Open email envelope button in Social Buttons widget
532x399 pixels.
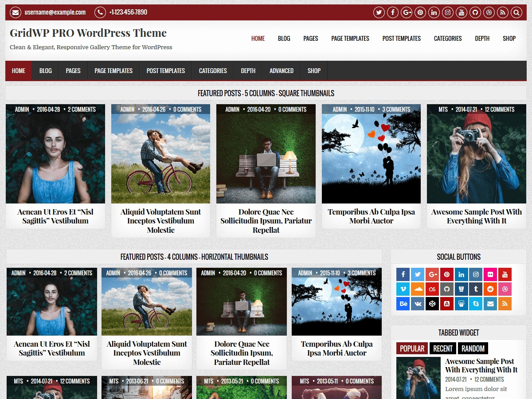(490, 304)
